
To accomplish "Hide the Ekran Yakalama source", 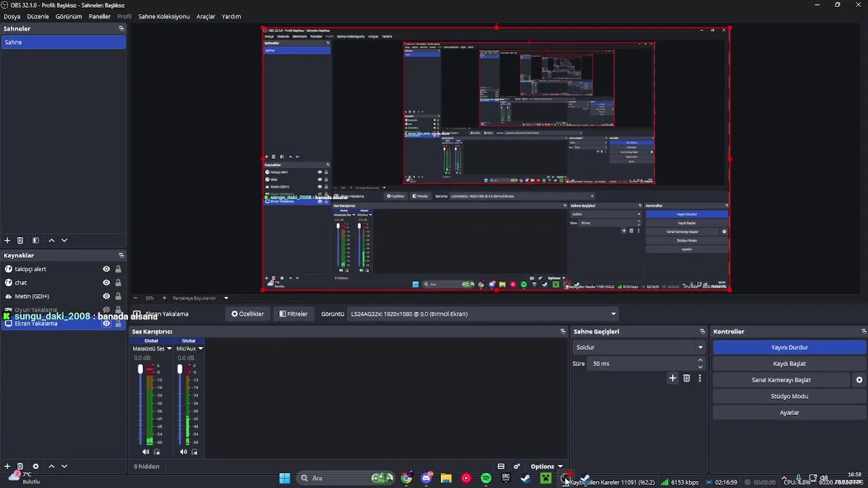I will tap(106, 323).
